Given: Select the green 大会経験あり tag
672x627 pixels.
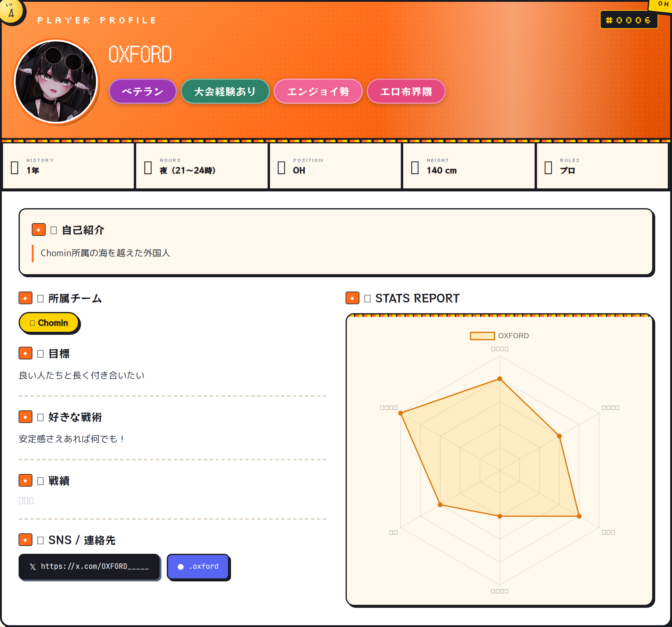Looking at the screenshot, I should [225, 91].
